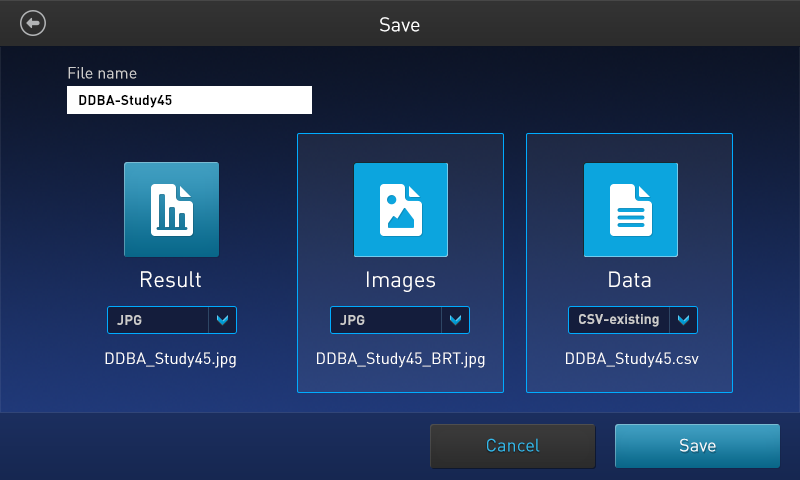The height and width of the screenshot is (480, 800).
Task: Toggle the Data document icon
Action: point(631,210)
